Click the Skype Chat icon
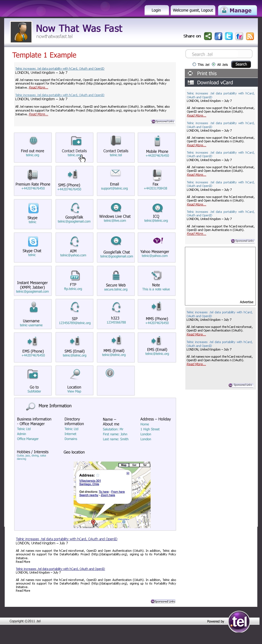The width and height of the screenshot is (262, 644). point(33,241)
